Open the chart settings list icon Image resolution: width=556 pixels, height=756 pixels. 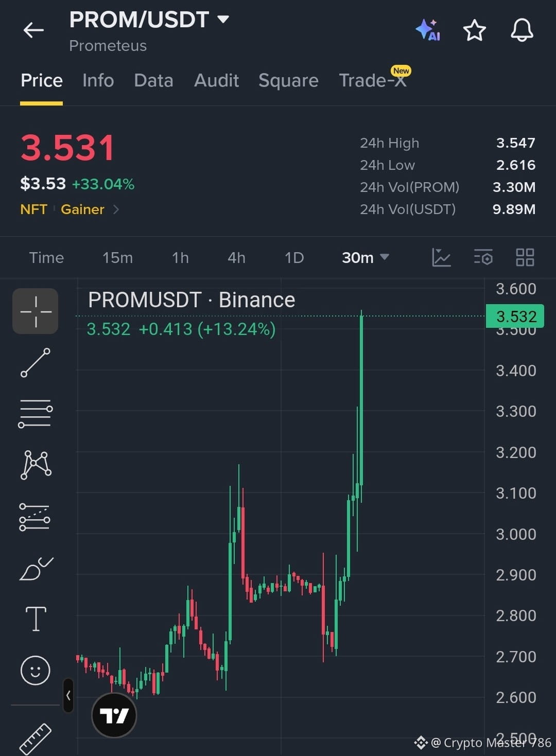(483, 257)
